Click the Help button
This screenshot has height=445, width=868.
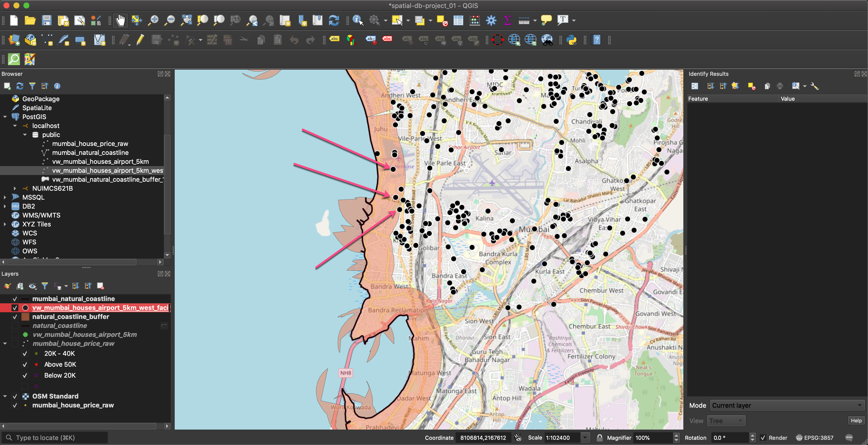coord(856,420)
